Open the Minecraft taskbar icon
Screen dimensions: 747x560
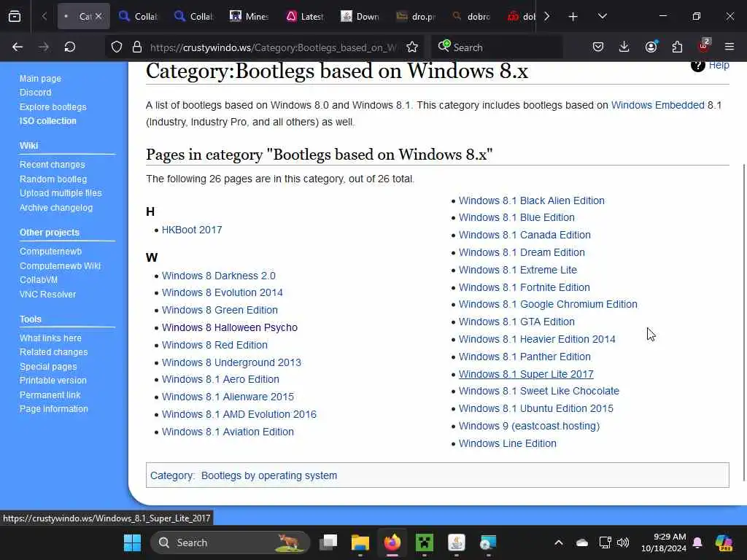[x=425, y=542]
